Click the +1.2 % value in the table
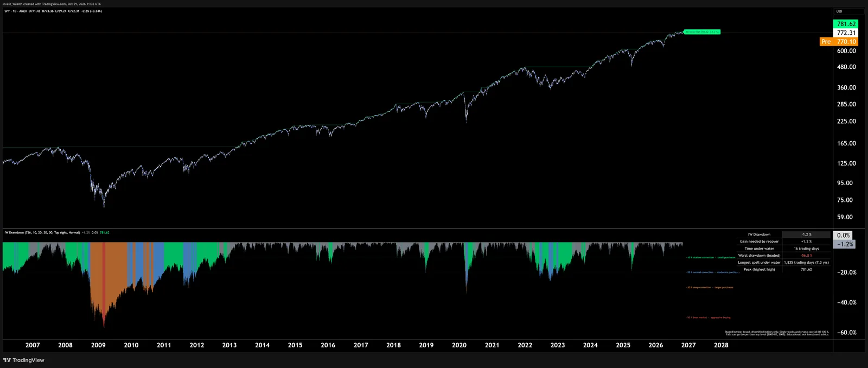This screenshot has width=868, height=368. click(x=806, y=242)
